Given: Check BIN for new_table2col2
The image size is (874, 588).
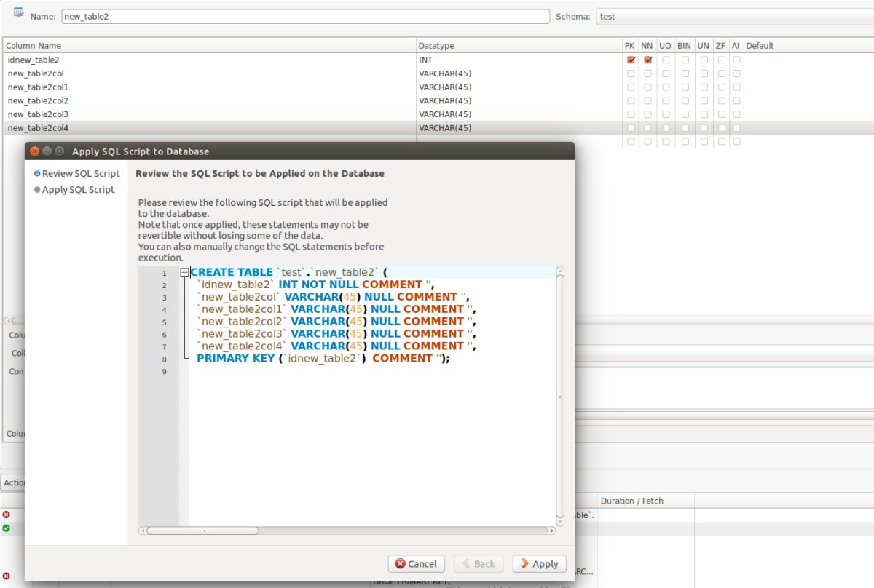Looking at the screenshot, I should pyautogui.click(x=685, y=100).
